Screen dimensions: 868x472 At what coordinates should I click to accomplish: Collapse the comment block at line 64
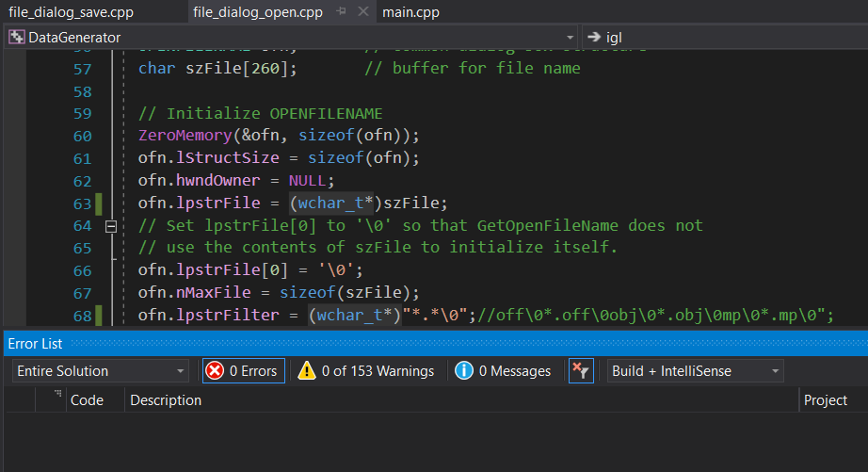click(x=111, y=226)
